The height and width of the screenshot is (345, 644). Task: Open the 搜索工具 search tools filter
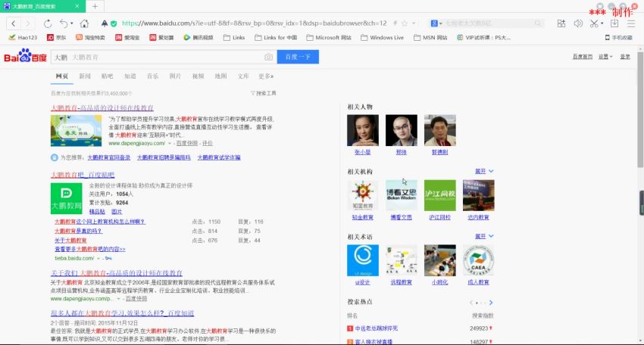pyautogui.click(x=263, y=94)
